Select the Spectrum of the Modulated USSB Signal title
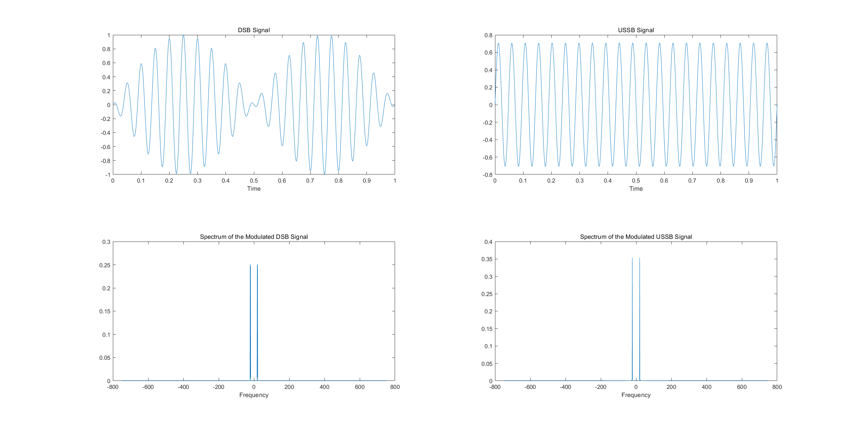Image resolution: width=868 pixels, height=436 pixels. tap(636, 237)
